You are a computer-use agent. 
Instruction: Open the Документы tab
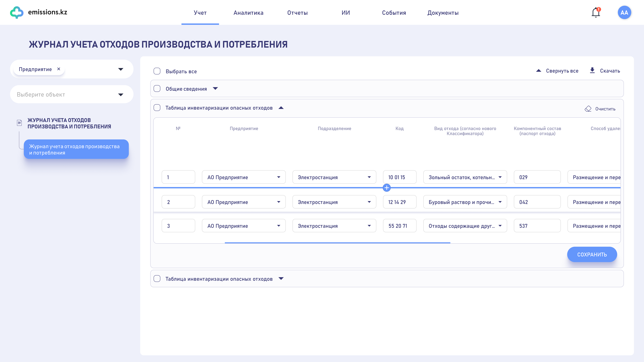point(443,13)
